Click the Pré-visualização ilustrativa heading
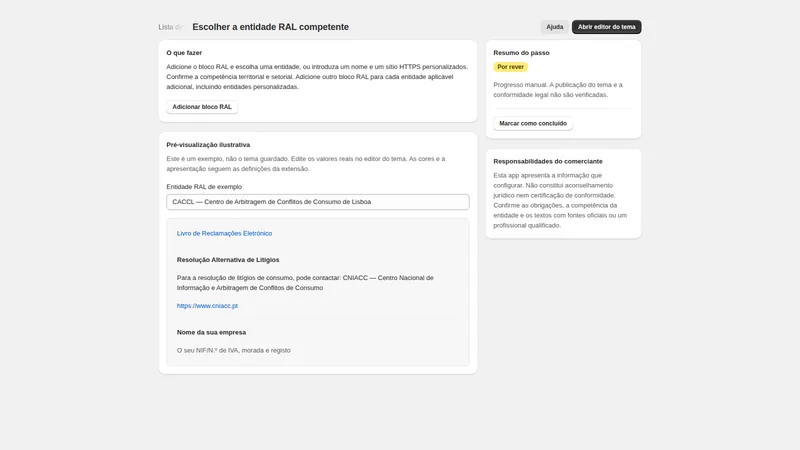Screen dimensions: 800x450 [208, 145]
